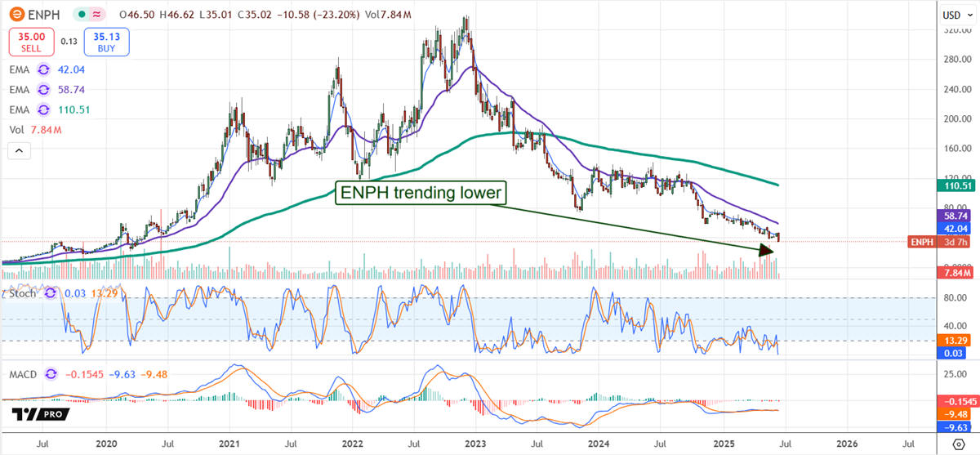Click the green market status dot

pos(82,15)
